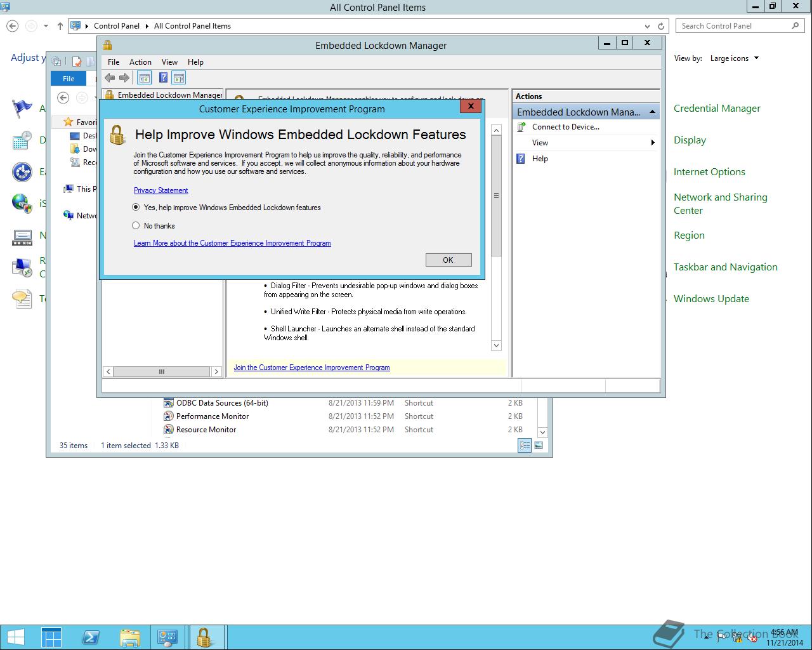This screenshot has width=812, height=650.
Task: Go up one level in Control Panel
Action: point(60,26)
